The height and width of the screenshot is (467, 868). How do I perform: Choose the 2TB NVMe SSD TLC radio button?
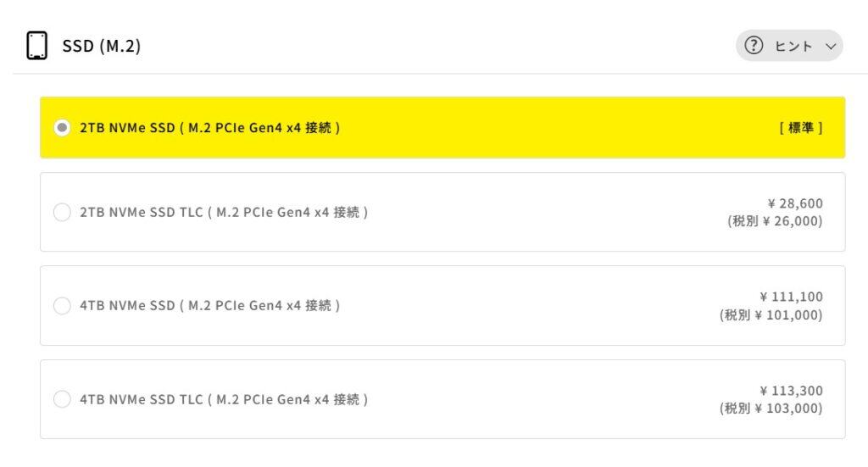pos(62,213)
